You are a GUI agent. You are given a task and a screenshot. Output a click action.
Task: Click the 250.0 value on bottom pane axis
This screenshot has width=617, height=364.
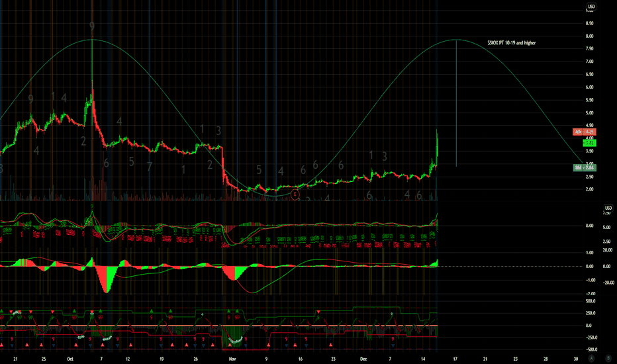(x=591, y=313)
